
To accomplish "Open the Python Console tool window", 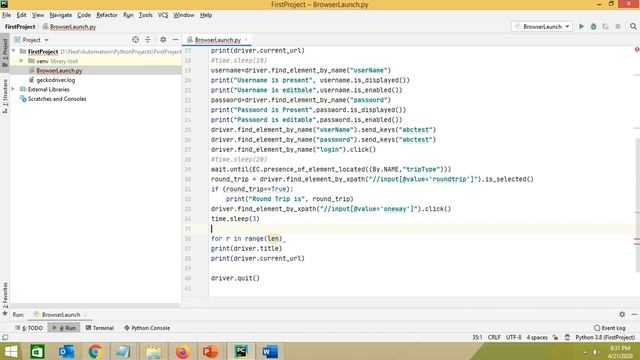I will point(147,328).
